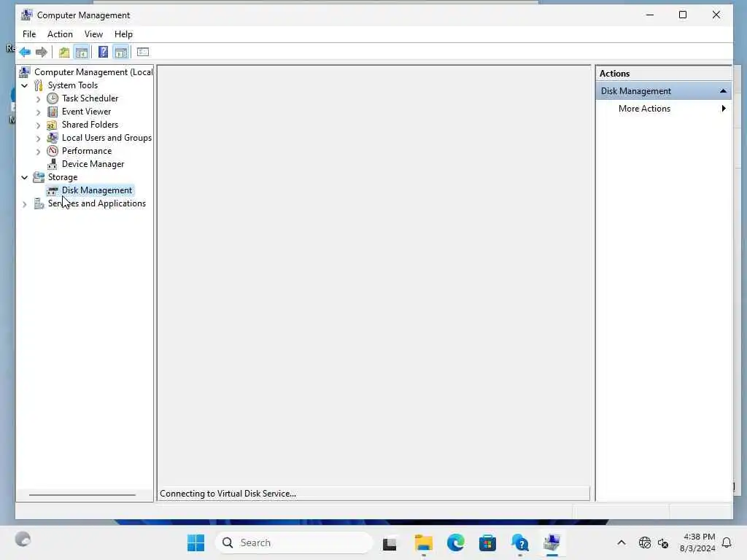Click the Event Viewer icon
This screenshot has width=747, height=560.
tap(53, 112)
